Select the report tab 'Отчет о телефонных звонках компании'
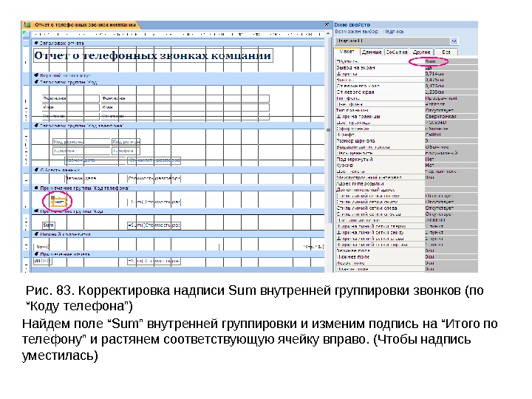The width and height of the screenshot is (532, 399). [x=85, y=25]
